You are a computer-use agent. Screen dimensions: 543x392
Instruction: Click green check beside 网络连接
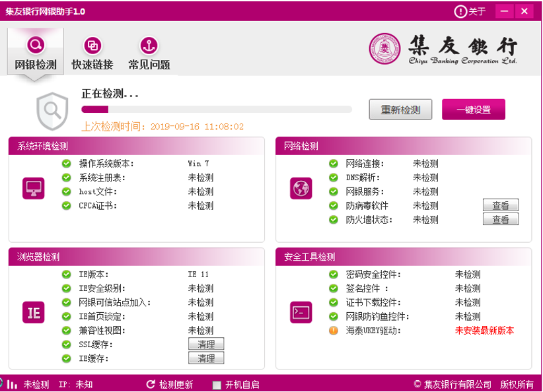(x=334, y=163)
